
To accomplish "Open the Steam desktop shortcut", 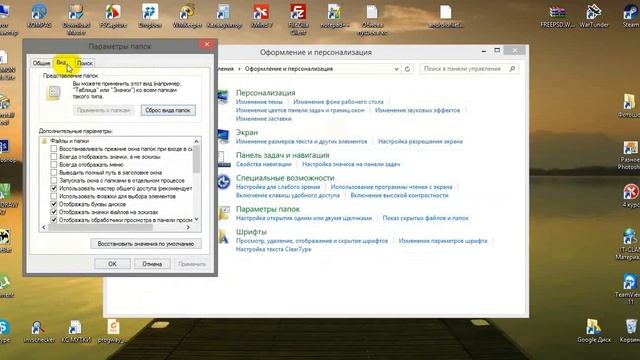I will pos(631,16).
